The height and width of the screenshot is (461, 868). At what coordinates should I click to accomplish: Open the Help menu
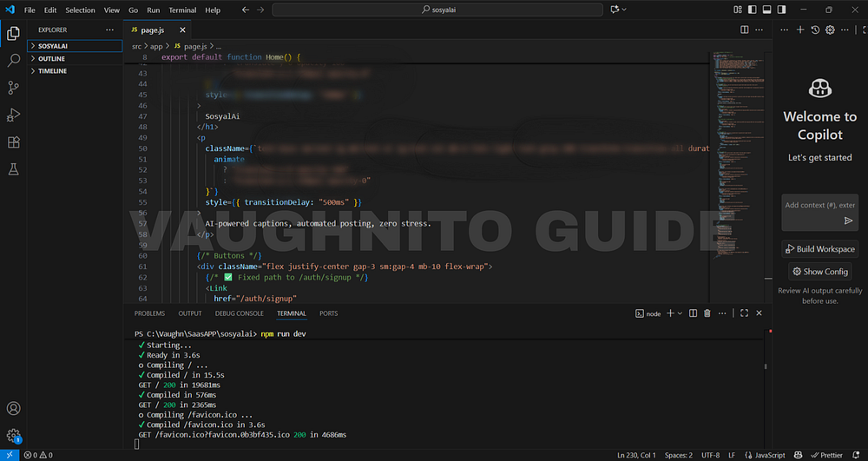[x=213, y=10]
